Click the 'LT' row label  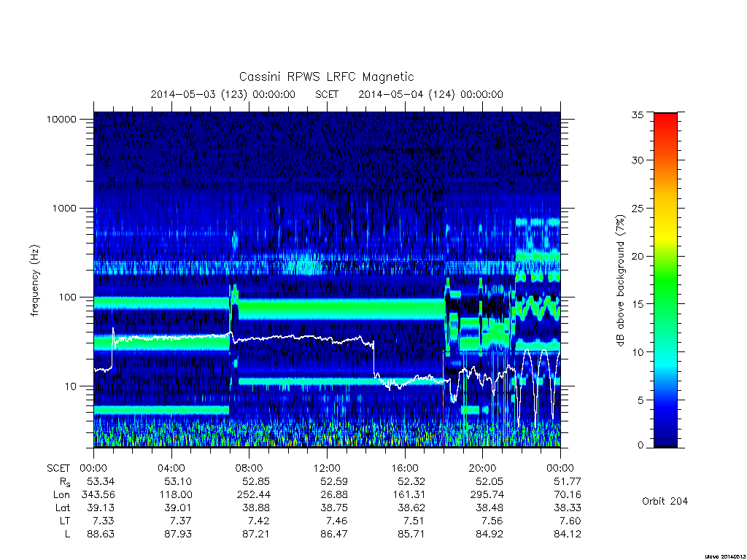[64, 521]
